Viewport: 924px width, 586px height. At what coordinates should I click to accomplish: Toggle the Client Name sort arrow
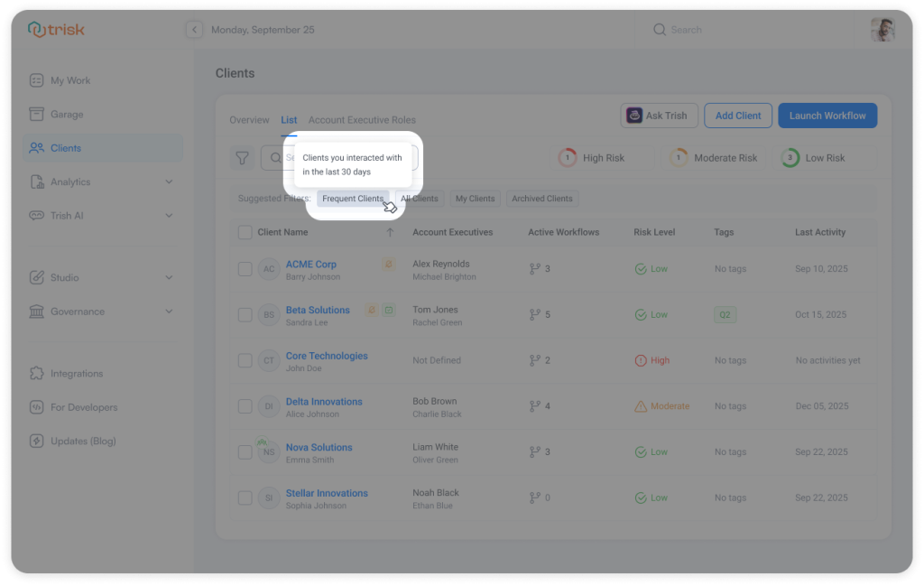[390, 232]
